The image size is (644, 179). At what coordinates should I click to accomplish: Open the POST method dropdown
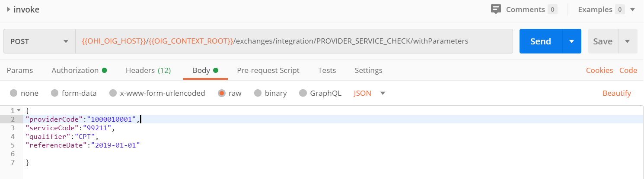point(39,41)
